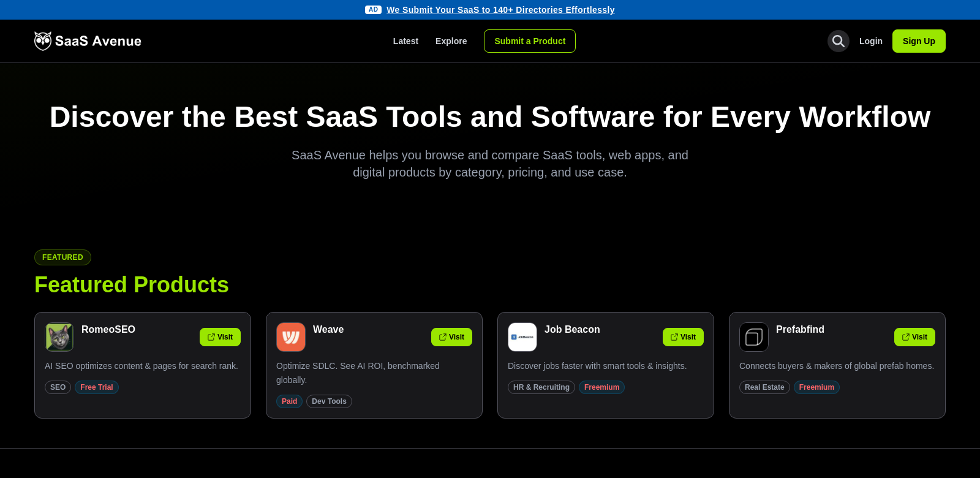Visit the Prefabfind product site
Screen dimensions: 980x478
[x=914, y=337]
